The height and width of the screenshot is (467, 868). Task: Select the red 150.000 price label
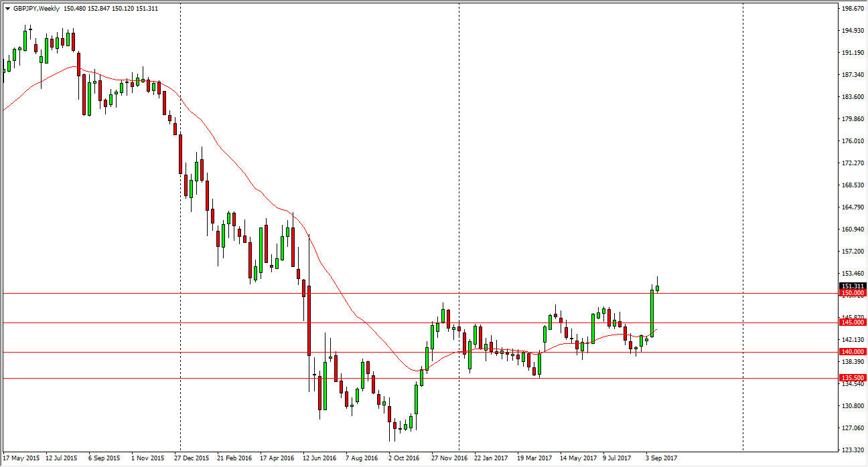coord(853,293)
